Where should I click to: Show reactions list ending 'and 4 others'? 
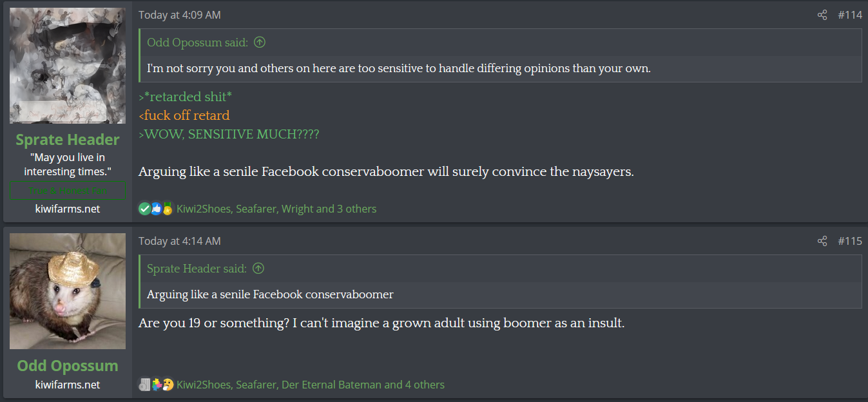(311, 385)
